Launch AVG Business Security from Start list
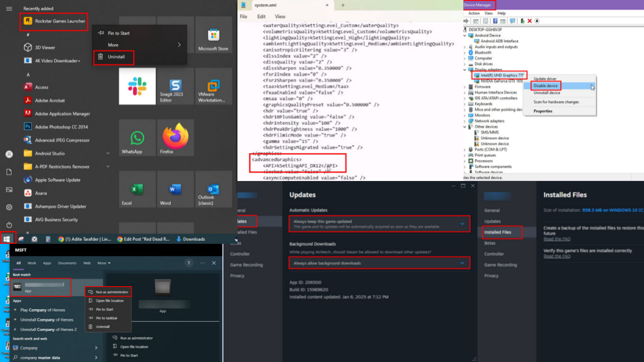 (x=56, y=219)
